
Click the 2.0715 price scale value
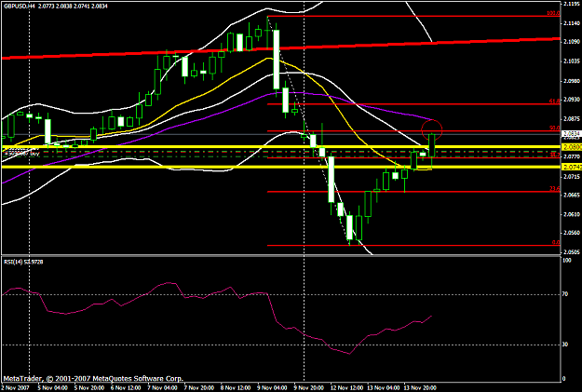(x=571, y=176)
